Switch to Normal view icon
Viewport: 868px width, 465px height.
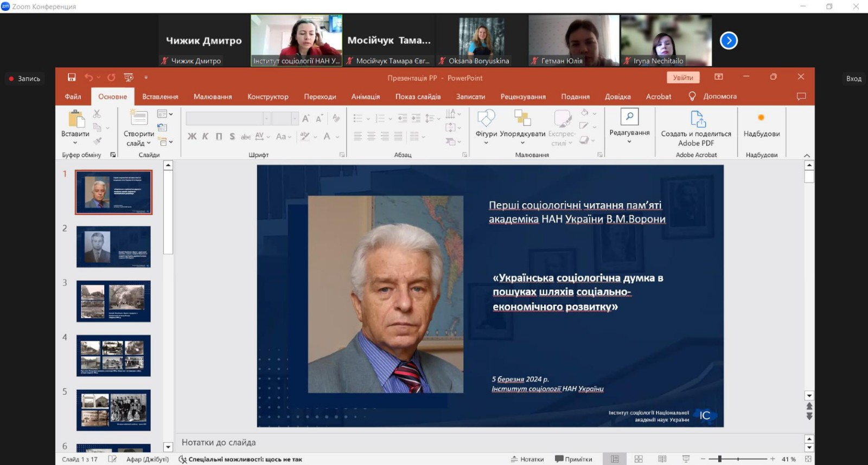615,459
